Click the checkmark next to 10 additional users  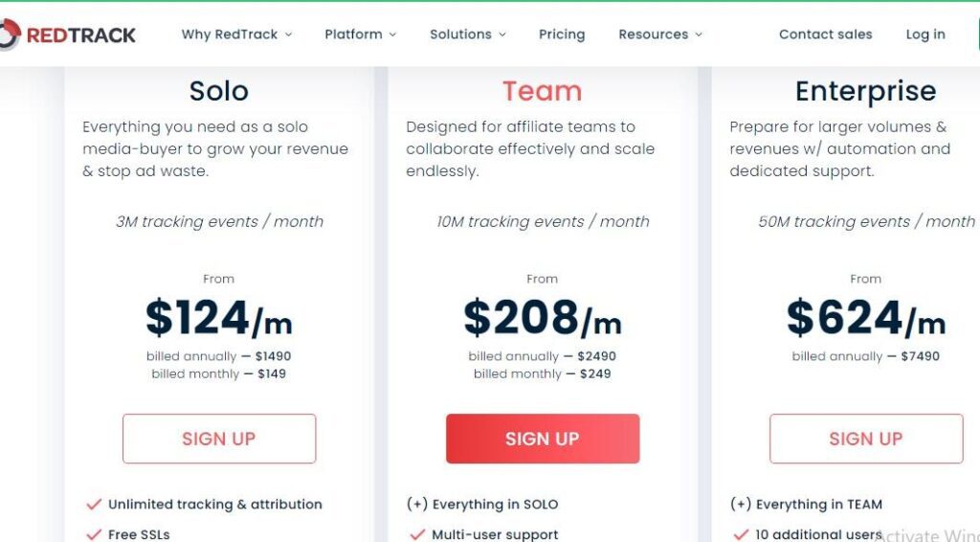[x=741, y=534]
